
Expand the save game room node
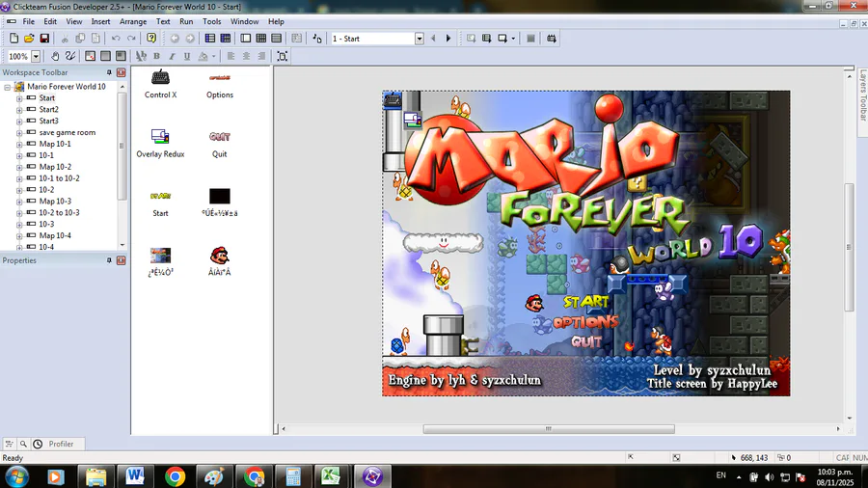(19, 133)
